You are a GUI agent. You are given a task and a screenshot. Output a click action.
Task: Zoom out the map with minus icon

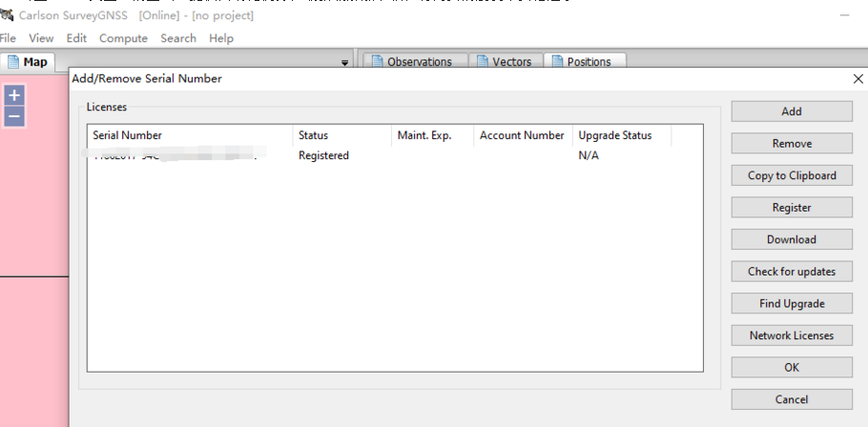(x=14, y=116)
